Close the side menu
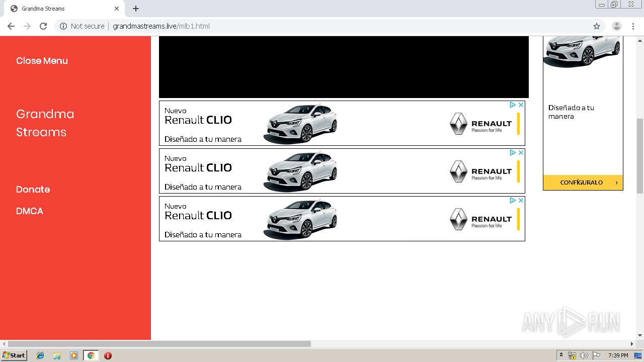 coord(42,61)
